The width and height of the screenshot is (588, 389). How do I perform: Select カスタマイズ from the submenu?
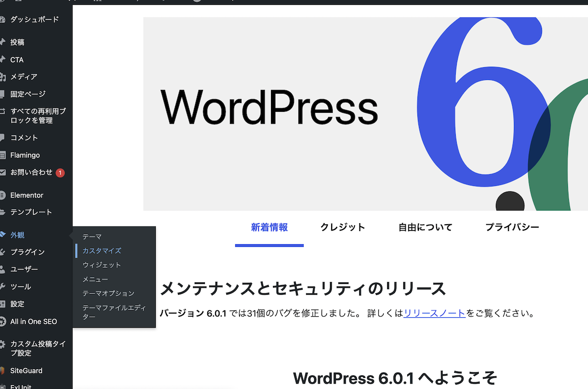[x=101, y=251]
